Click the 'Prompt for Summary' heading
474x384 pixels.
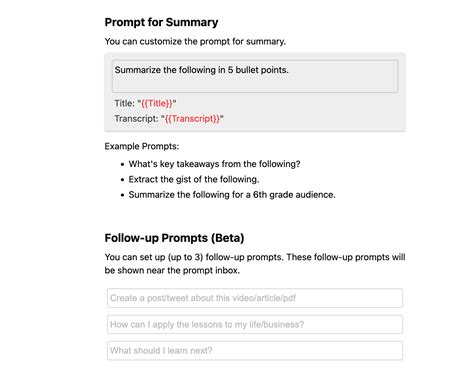point(161,22)
